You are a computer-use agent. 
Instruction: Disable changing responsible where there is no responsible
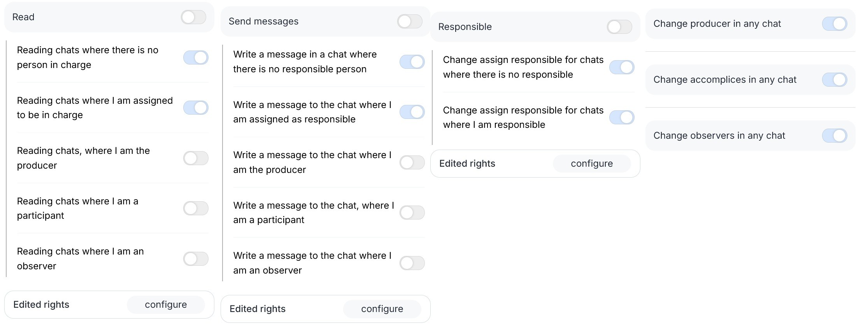point(622,67)
